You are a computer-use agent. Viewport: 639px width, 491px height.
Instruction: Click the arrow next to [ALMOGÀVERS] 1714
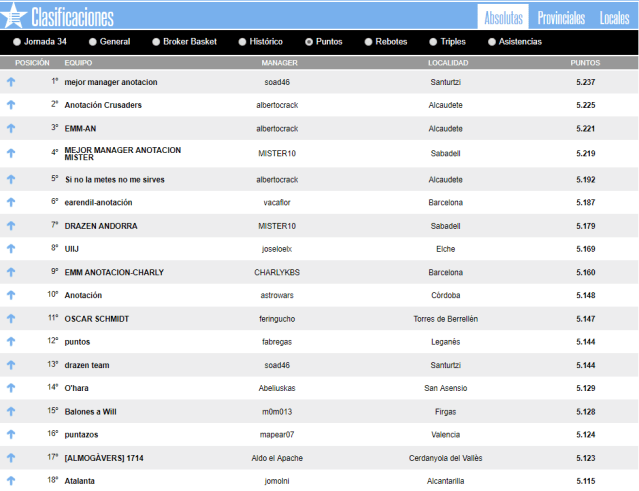pos(11,457)
